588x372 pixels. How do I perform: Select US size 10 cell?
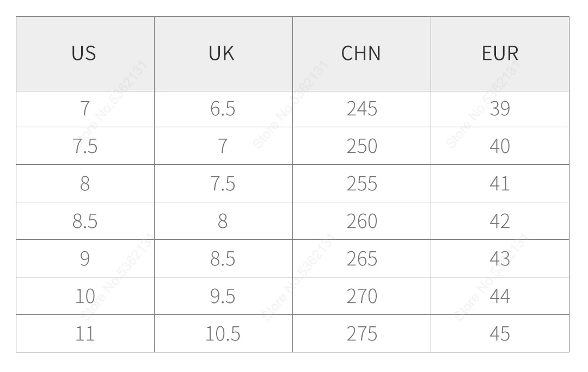pyautogui.click(x=85, y=296)
